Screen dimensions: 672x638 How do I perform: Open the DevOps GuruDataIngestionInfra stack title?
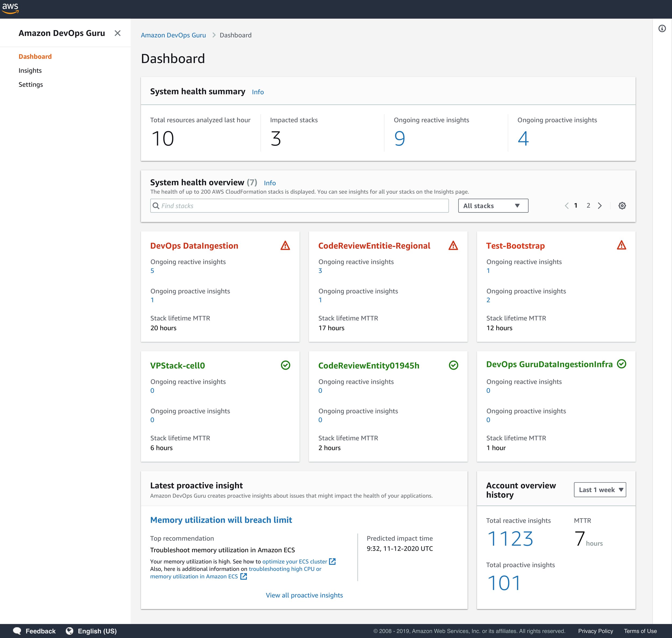coord(549,364)
